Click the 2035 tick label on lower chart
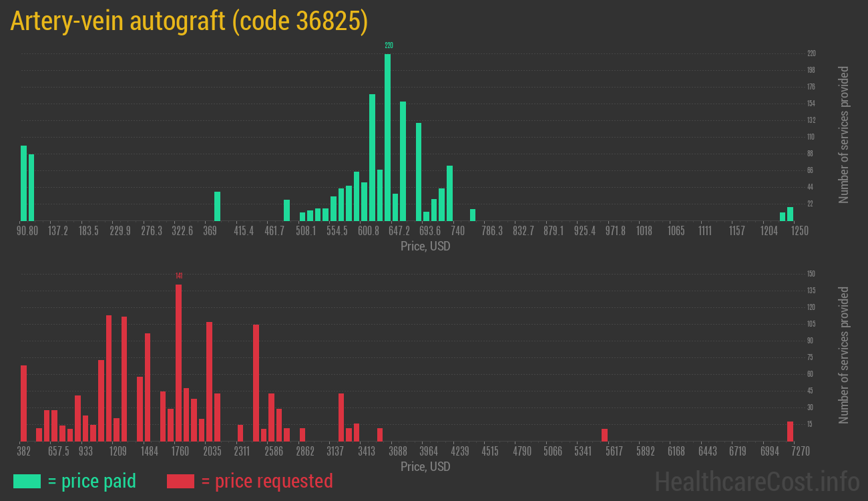This screenshot has width=868, height=501. pyautogui.click(x=212, y=452)
